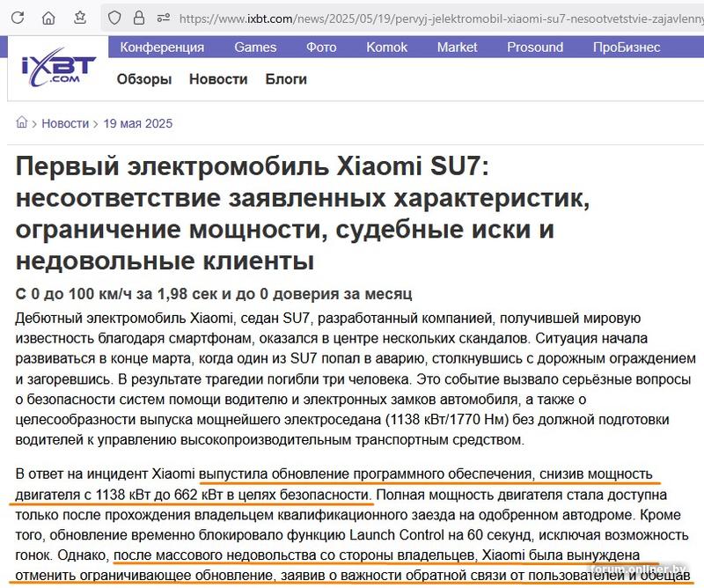Switch to the Новости main tab
This screenshot has height=588, width=704.
coord(218,79)
